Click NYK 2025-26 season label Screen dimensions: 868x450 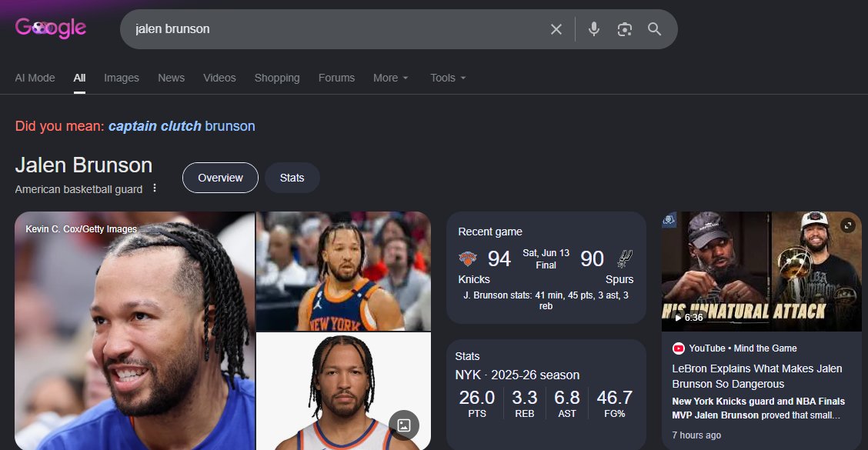pyautogui.click(x=517, y=375)
